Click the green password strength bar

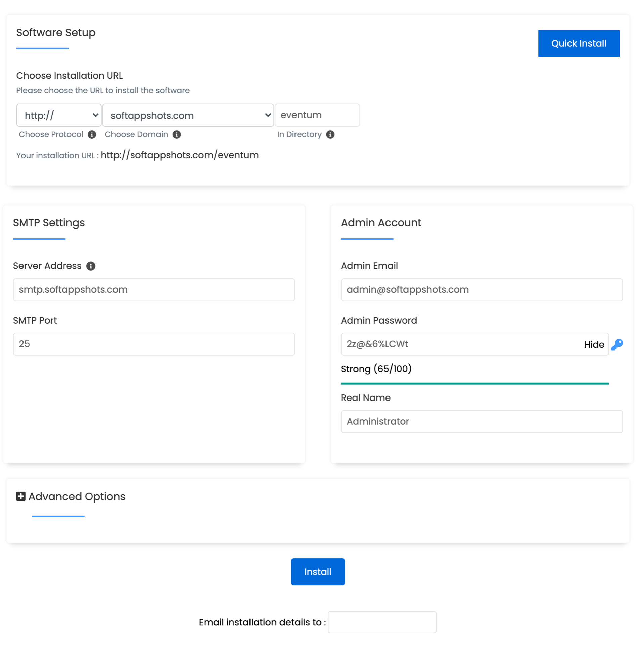[x=474, y=384]
